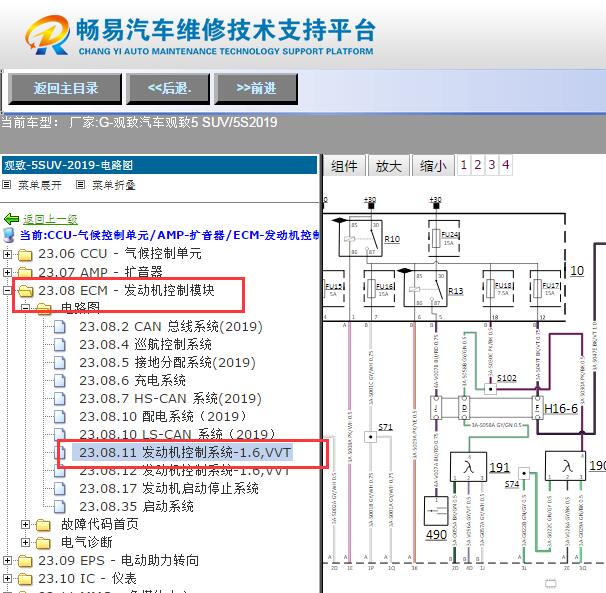This screenshot has width=606, height=593.
Task: Go forward with the >>前进 button
Action: pos(256,89)
